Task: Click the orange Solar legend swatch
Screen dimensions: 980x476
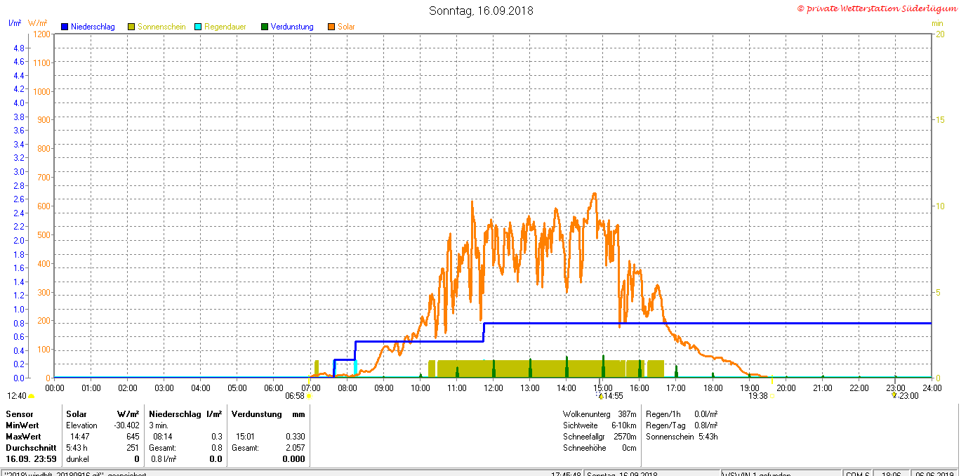Action: coord(331,27)
